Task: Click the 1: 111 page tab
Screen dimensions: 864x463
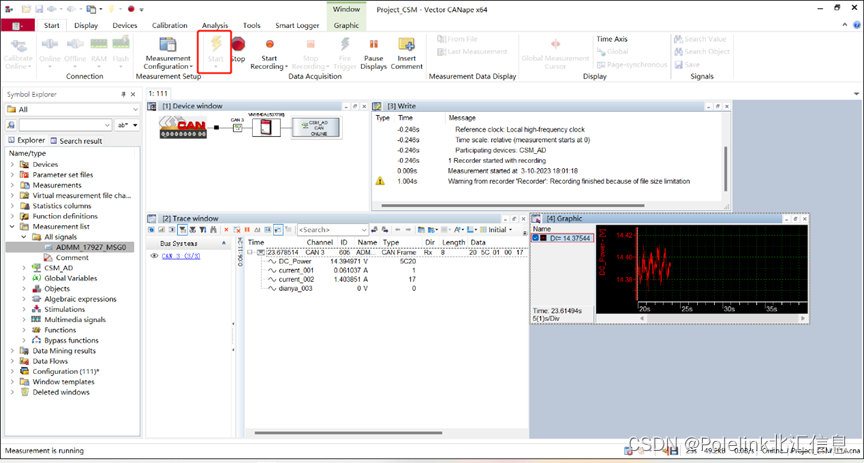Action: pyautogui.click(x=158, y=94)
